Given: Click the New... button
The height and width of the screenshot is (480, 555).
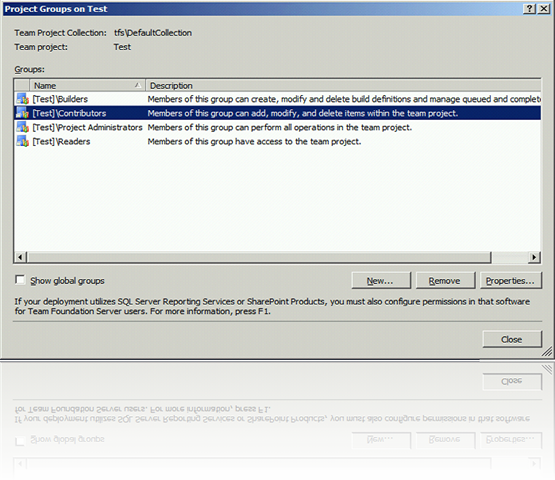Looking at the screenshot, I should [x=381, y=281].
